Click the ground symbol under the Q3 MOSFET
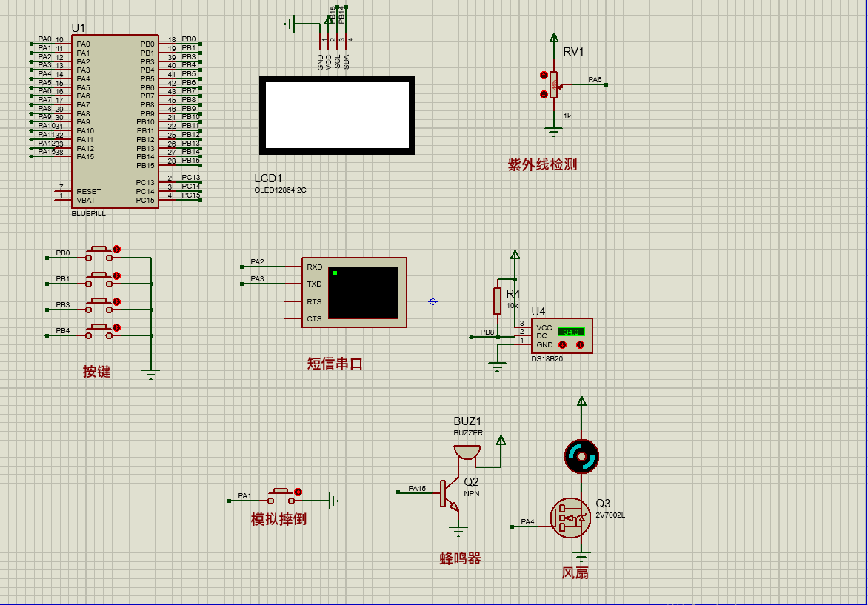Screen dimensions: 868x605 581,556
